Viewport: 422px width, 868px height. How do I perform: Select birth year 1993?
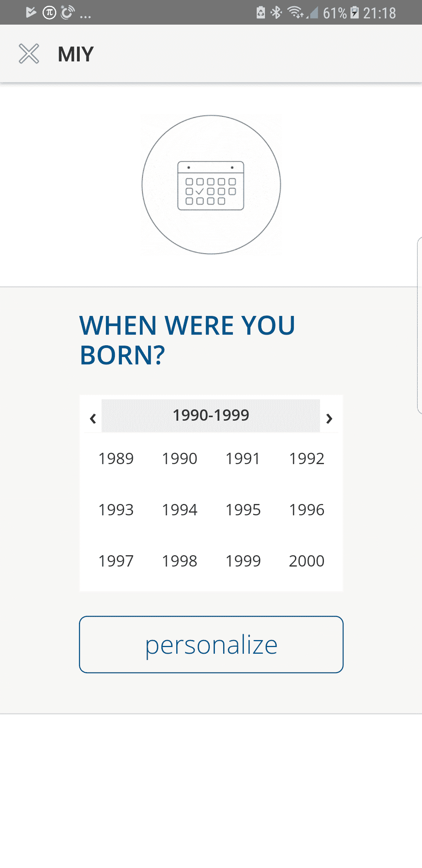pyautogui.click(x=116, y=510)
